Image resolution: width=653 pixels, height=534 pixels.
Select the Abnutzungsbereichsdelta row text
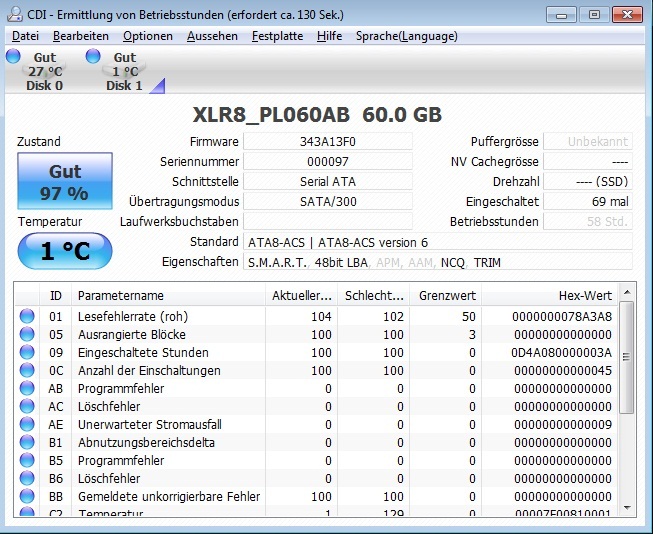(x=146, y=442)
